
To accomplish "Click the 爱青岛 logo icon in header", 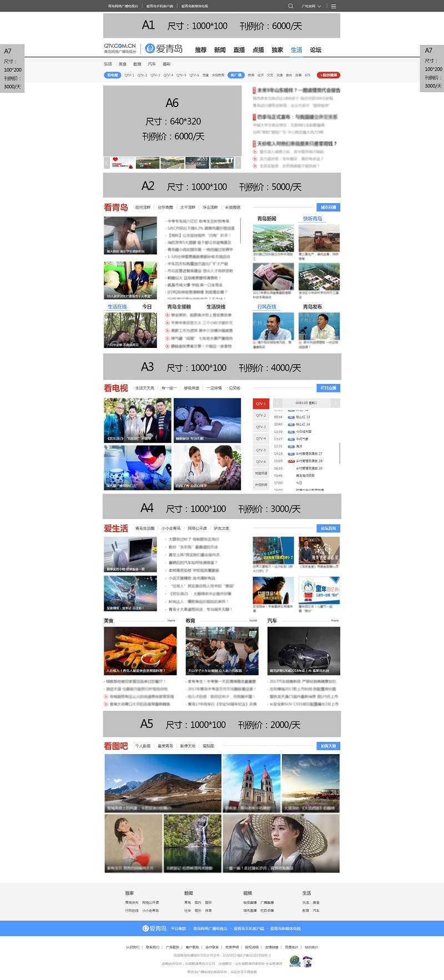I will point(150,49).
